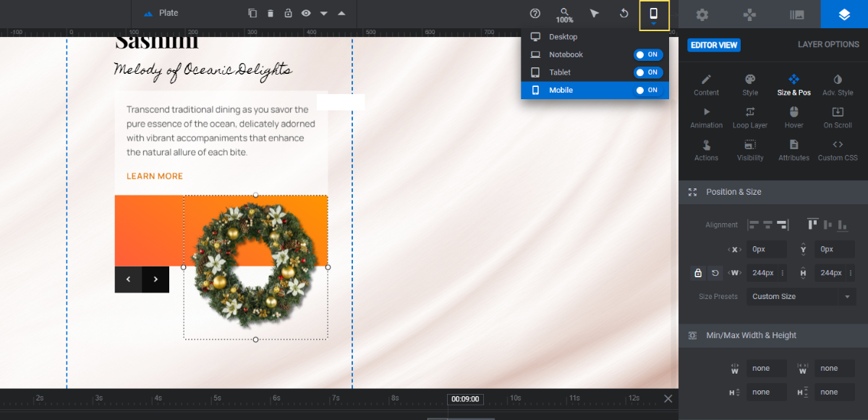Open the Style layer settings
This screenshot has height=420, width=868.
[x=750, y=85]
